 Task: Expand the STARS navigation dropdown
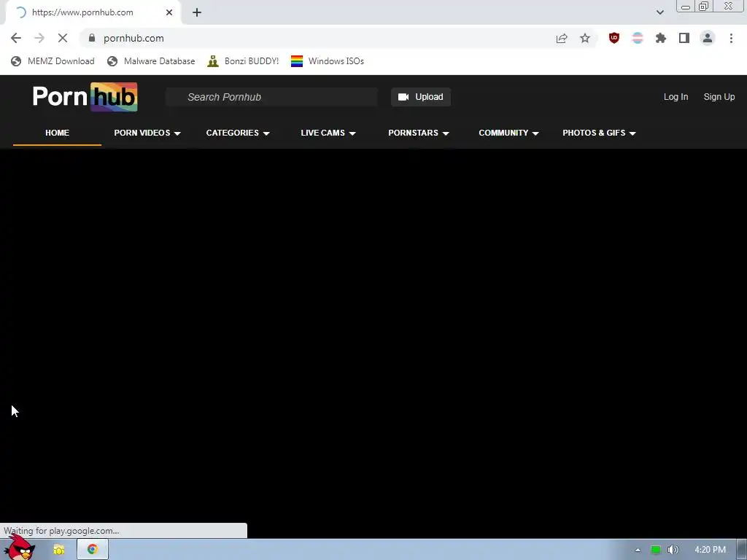click(x=418, y=133)
